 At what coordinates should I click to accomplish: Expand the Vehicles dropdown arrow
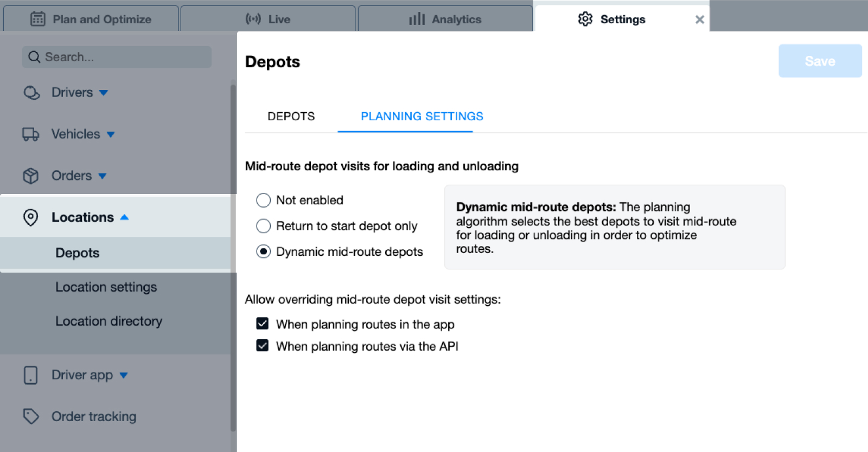point(111,134)
